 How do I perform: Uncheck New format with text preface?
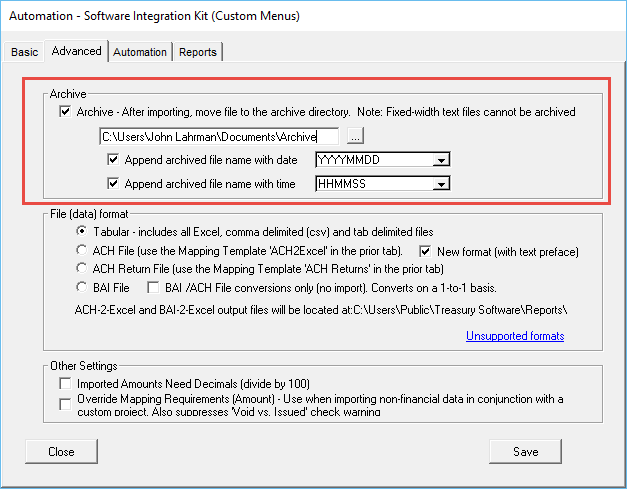426,250
